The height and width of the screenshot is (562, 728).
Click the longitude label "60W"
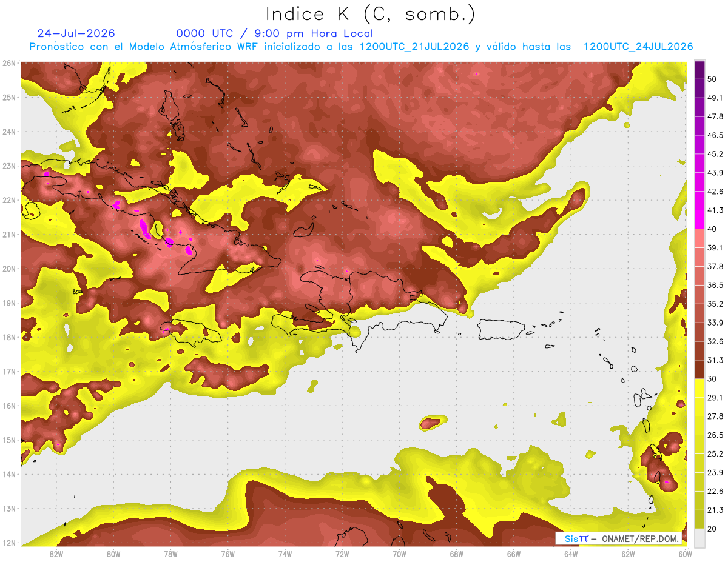tap(685, 554)
